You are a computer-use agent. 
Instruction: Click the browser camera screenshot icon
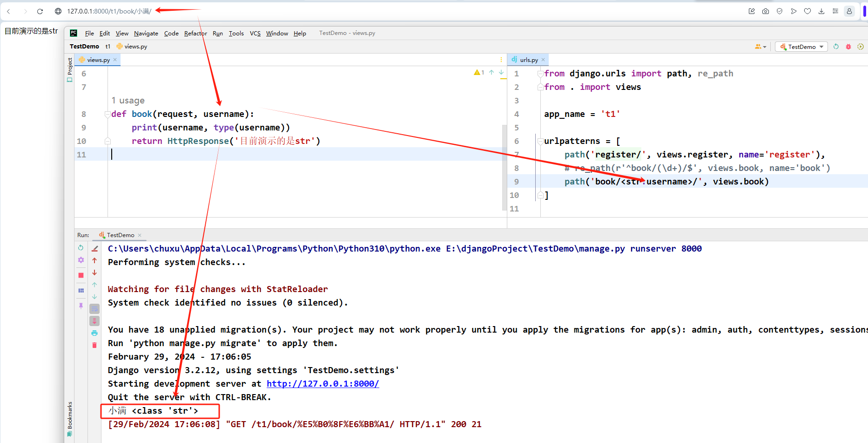coord(766,11)
